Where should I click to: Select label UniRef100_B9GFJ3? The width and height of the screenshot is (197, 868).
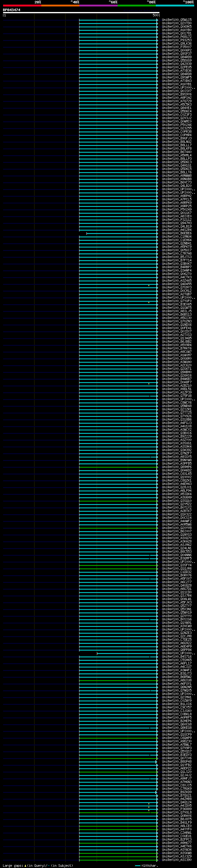[x=177, y=138]
